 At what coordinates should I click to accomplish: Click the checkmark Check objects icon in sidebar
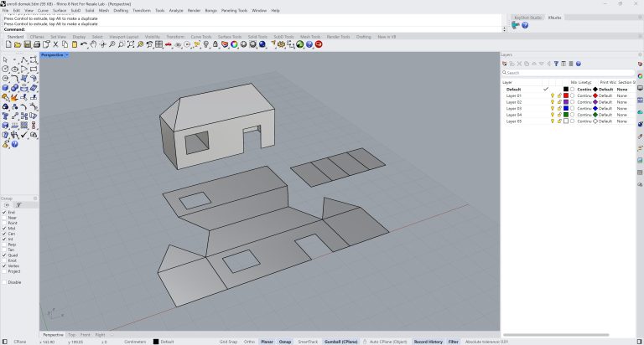click(24, 135)
